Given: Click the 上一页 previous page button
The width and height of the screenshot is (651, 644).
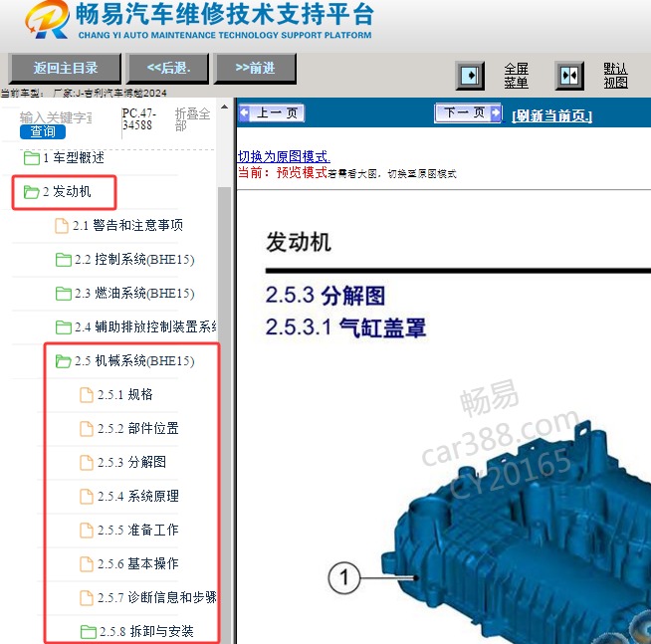Looking at the screenshot, I should click(x=272, y=112).
